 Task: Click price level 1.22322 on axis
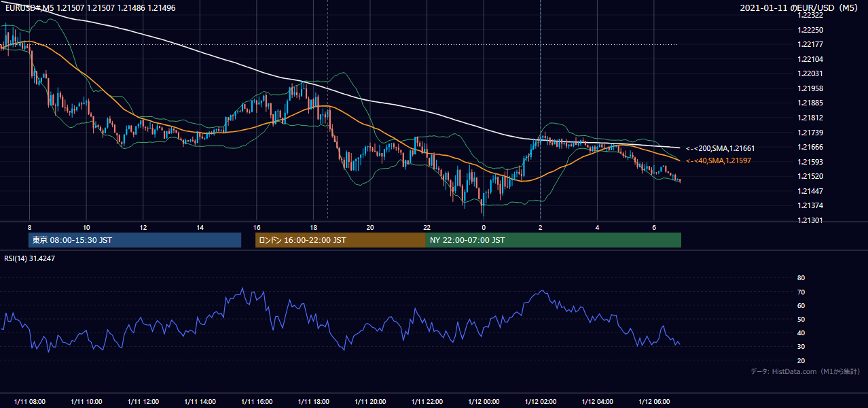[x=810, y=16]
